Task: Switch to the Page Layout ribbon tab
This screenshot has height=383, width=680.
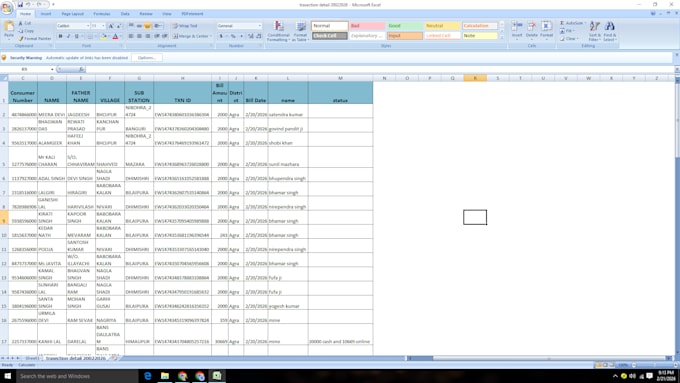Action: 72,14
